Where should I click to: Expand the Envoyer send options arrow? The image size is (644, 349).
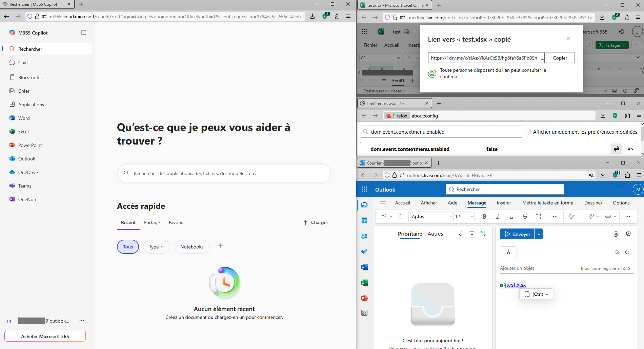pos(539,234)
